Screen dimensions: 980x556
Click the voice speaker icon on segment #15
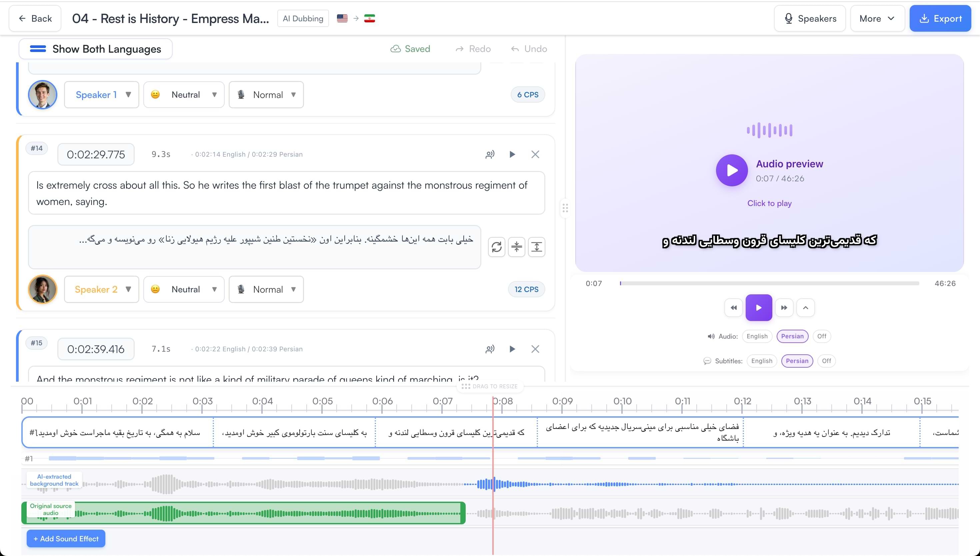click(x=490, y=349)
